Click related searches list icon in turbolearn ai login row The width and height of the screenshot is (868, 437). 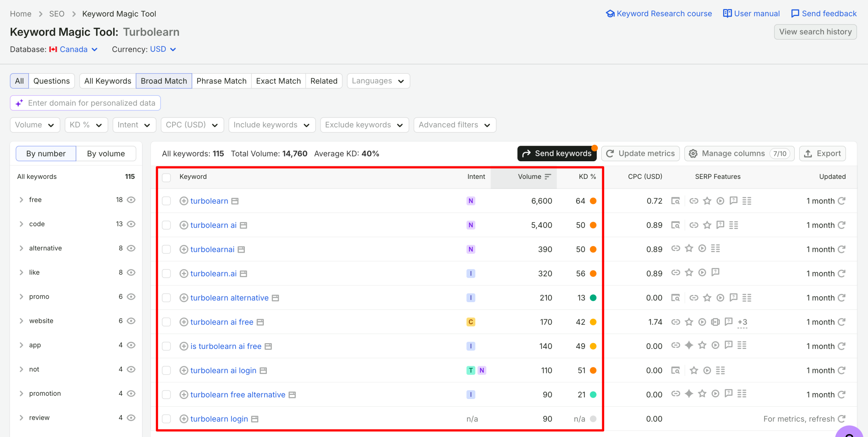(x=721, y=371)
